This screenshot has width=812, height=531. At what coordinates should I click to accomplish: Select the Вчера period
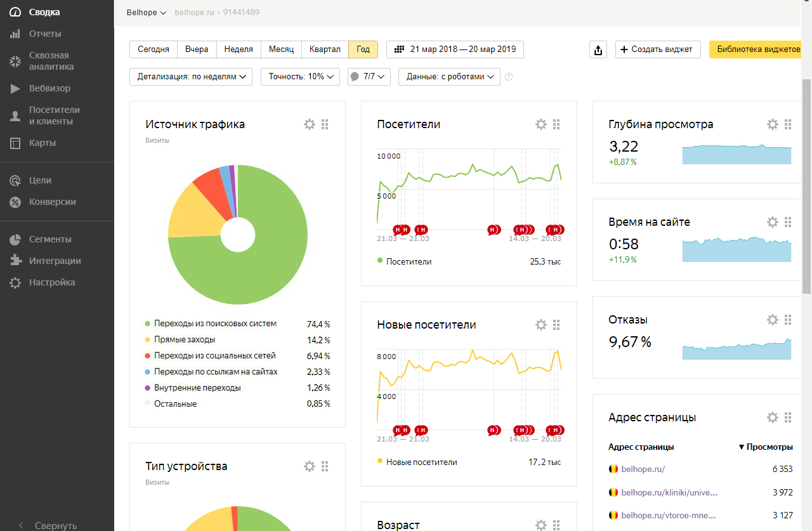(197, 49)
